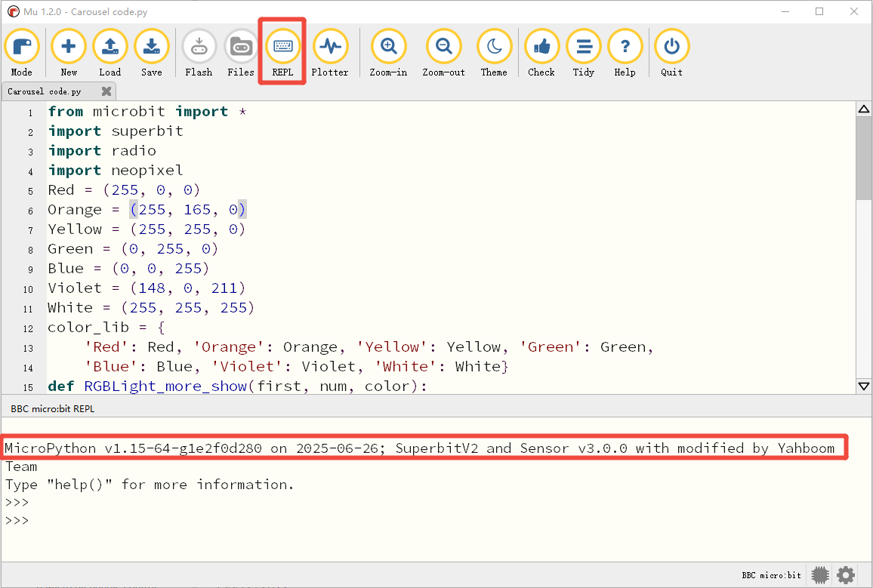The width and height of the screenshot is (873, 588).
Task: Click the device chip icon in status bar
Action: [x=820, y=574]
